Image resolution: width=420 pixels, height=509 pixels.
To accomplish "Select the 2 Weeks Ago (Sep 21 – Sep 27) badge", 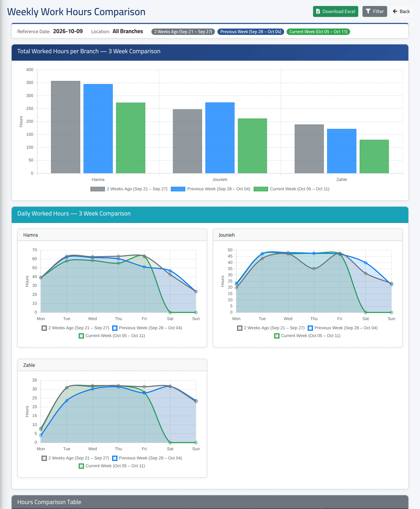I will [183, 32].
